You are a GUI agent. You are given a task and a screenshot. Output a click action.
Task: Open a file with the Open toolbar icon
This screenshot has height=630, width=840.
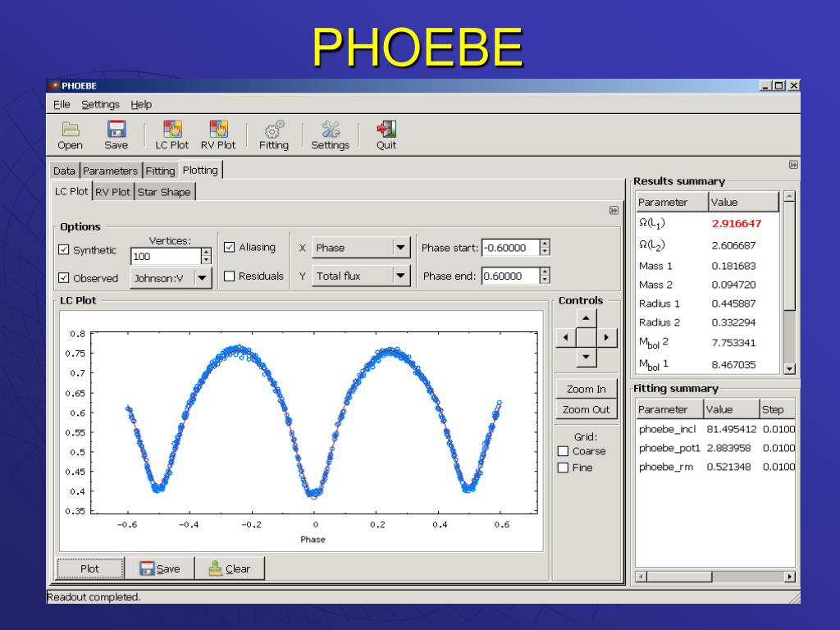click(71, 135)
